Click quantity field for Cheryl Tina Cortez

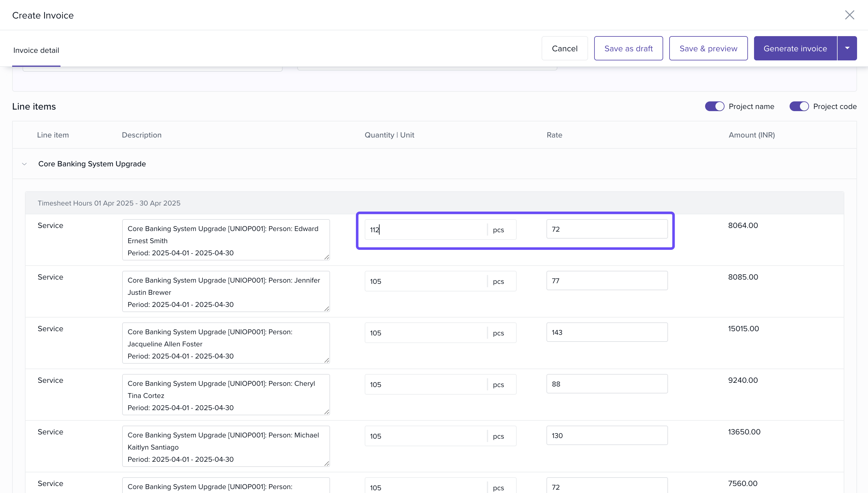(425, 385)
